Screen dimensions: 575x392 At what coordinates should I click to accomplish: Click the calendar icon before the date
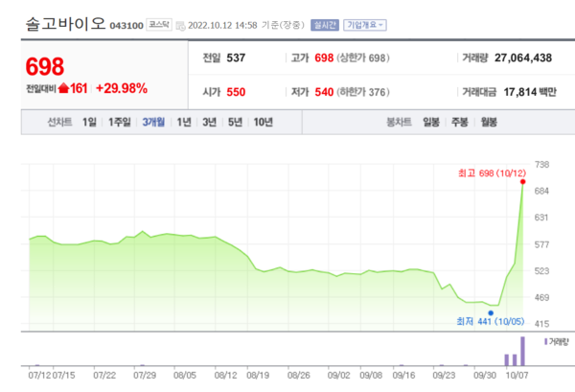click(x=180, y=26)
